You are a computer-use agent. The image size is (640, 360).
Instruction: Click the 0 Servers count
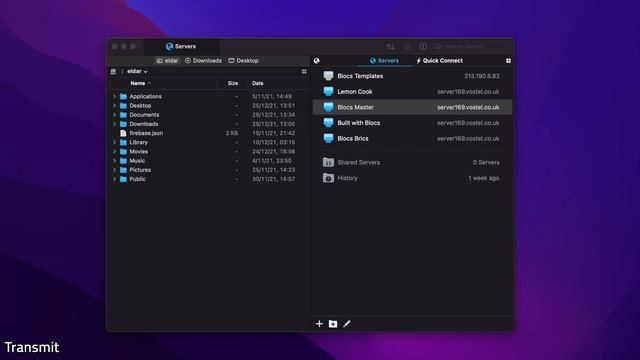(x=486, y=162)
